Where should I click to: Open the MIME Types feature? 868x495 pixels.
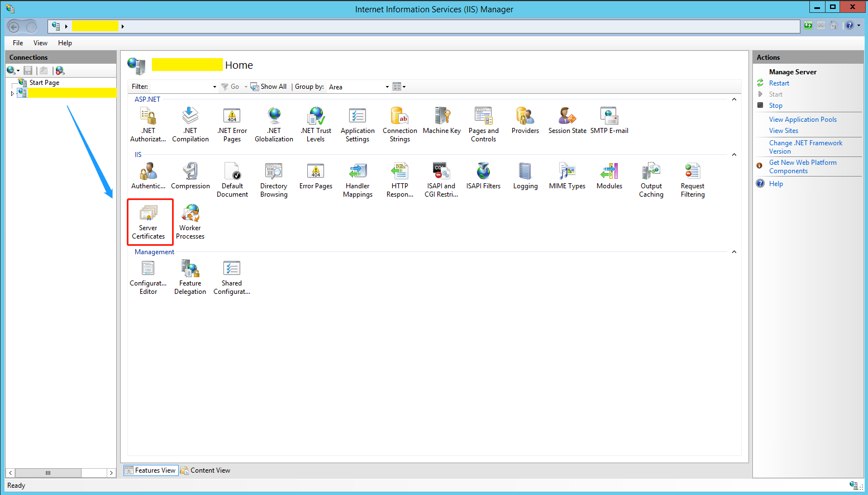pos(567,176)
